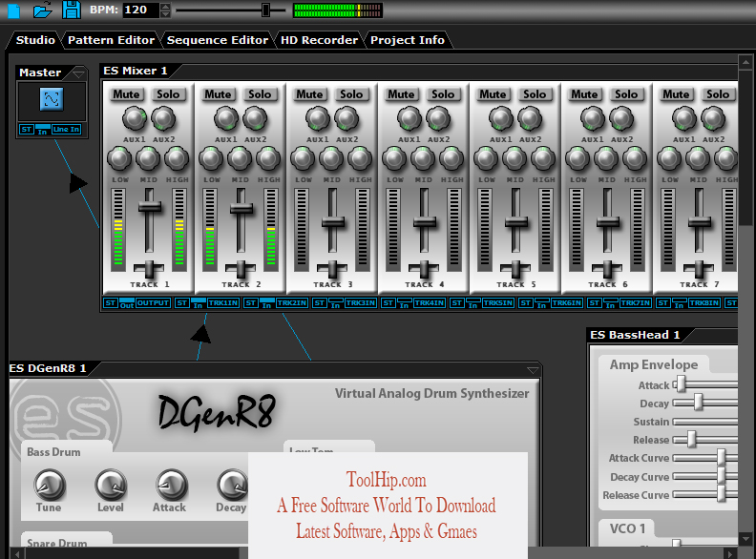Mute Track 6 in ES Mixer

[x=584, y=94]
